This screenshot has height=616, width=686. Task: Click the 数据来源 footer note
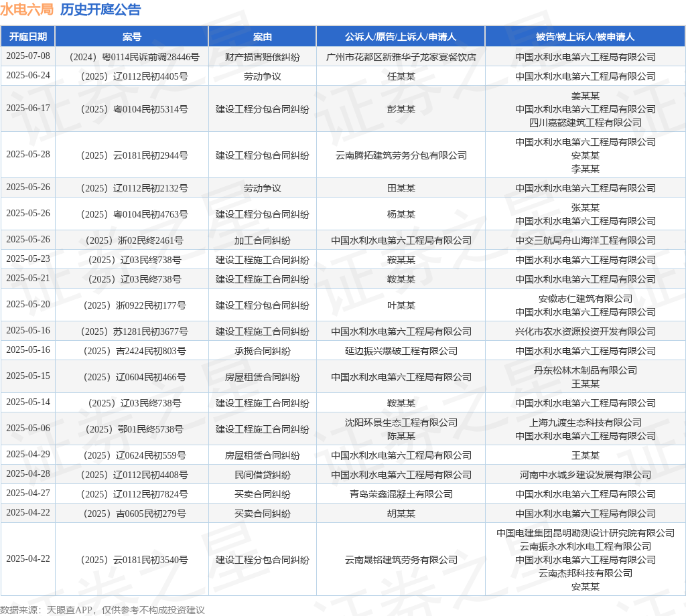[102, 610]
